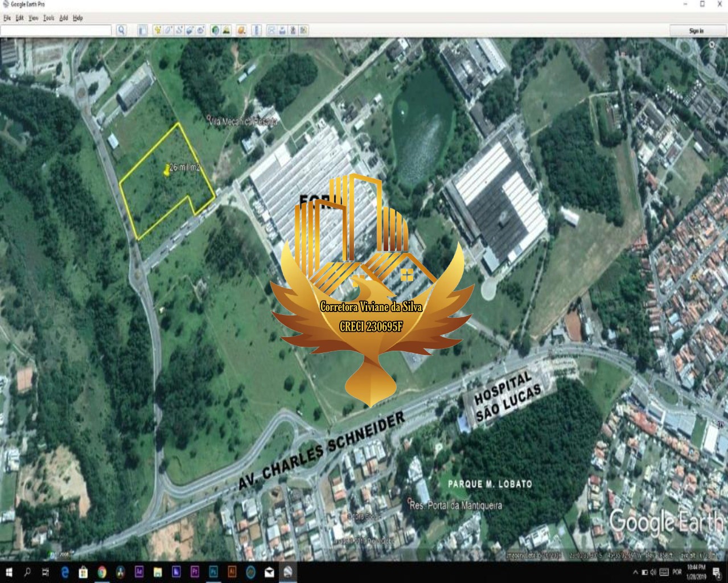
Task: Open the Add menu
Action: click(x=63, y=18)
